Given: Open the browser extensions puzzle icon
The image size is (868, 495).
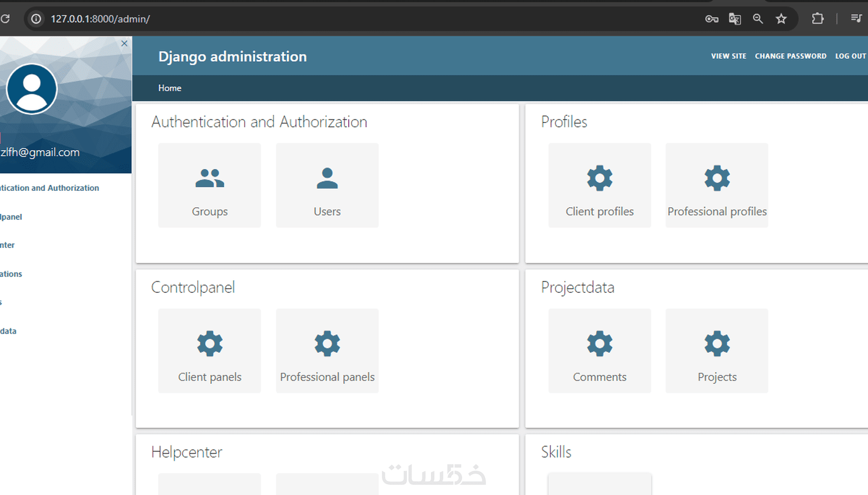Looking at the screenshot, I should tap(817, 19).
